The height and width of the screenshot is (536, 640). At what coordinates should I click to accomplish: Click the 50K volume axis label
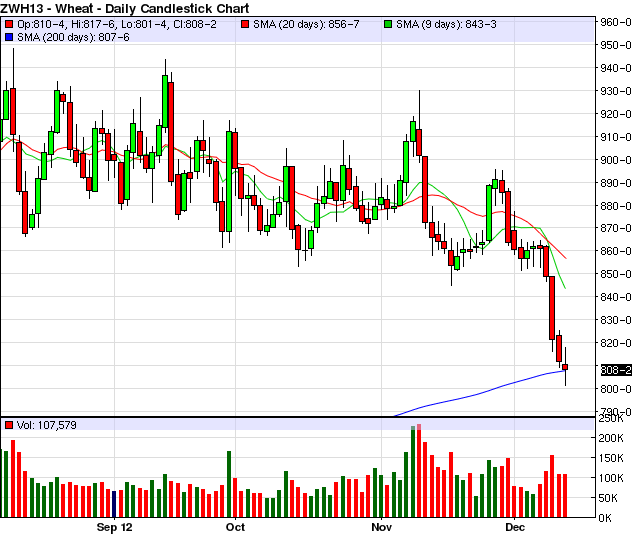click(613, 498)
